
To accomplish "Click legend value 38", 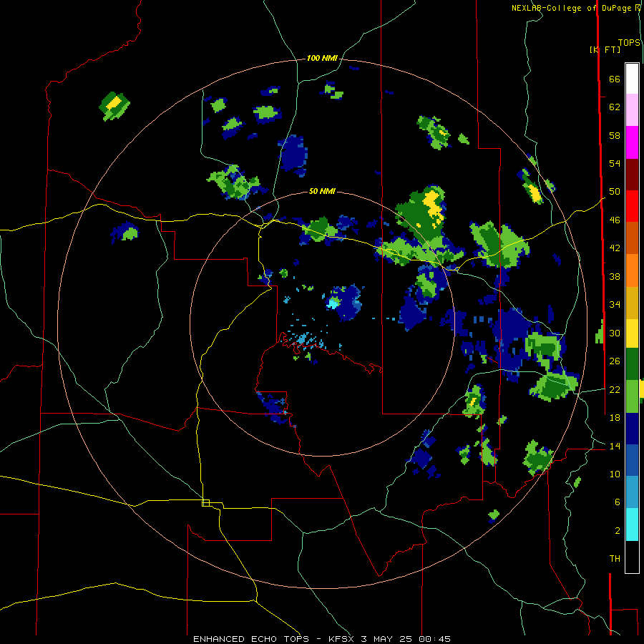I will tap(615, 276).
